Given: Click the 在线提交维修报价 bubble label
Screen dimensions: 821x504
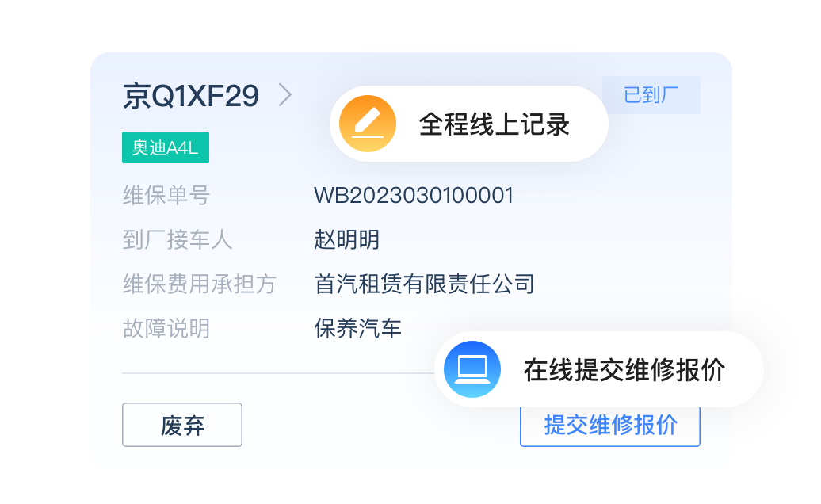Looking at the screenshot, I should [624, 370].
